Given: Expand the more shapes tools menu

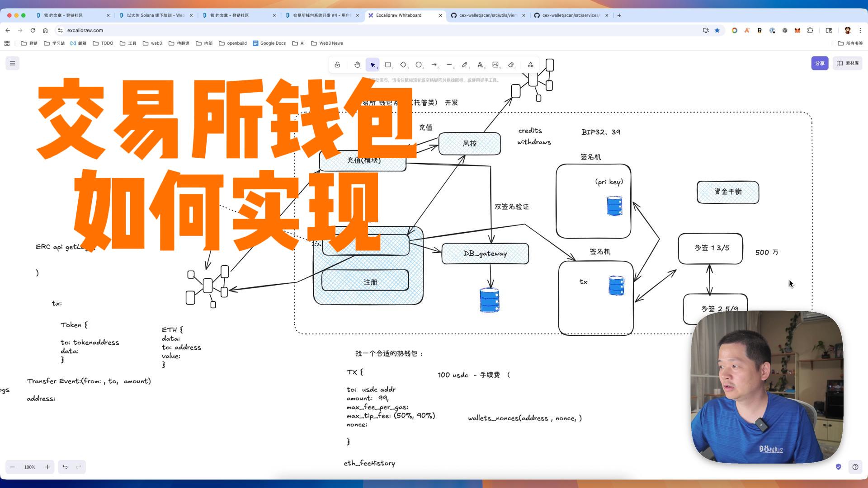Looking at the screenshot, I should (x=531, y=65).
